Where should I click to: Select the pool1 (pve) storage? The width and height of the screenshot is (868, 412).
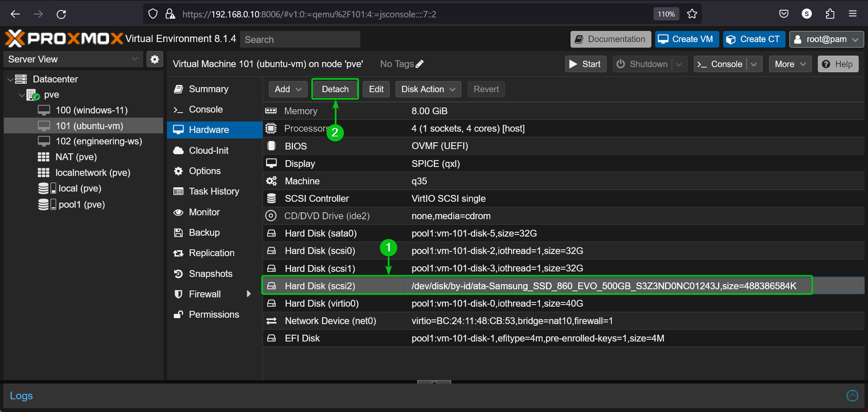(x=83, y=204)
